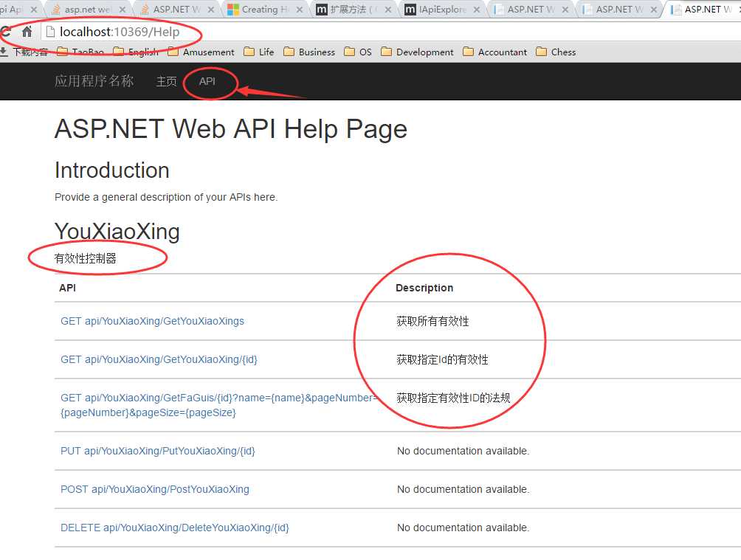Click the browser home icon
Image resolution: width=741 pixels, height=560 pixels.
27,32
